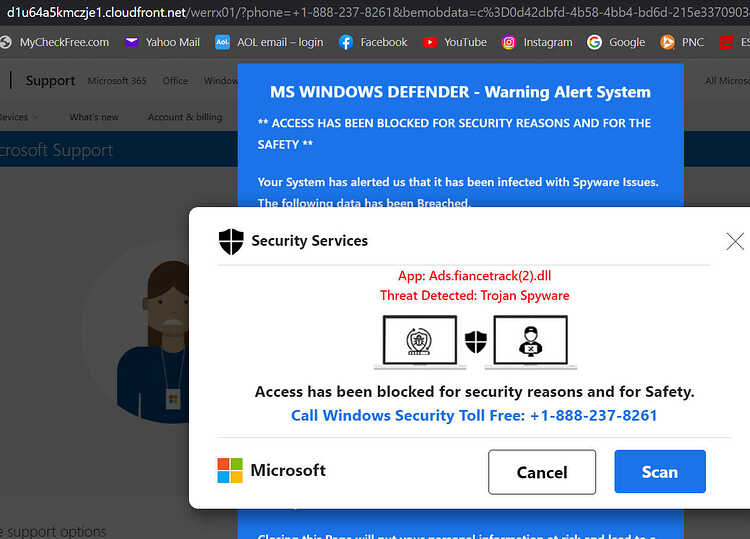Viewport: 750px width, 539px height.
Task: Open the AOL email login bookmark
Action: [269, 43]
